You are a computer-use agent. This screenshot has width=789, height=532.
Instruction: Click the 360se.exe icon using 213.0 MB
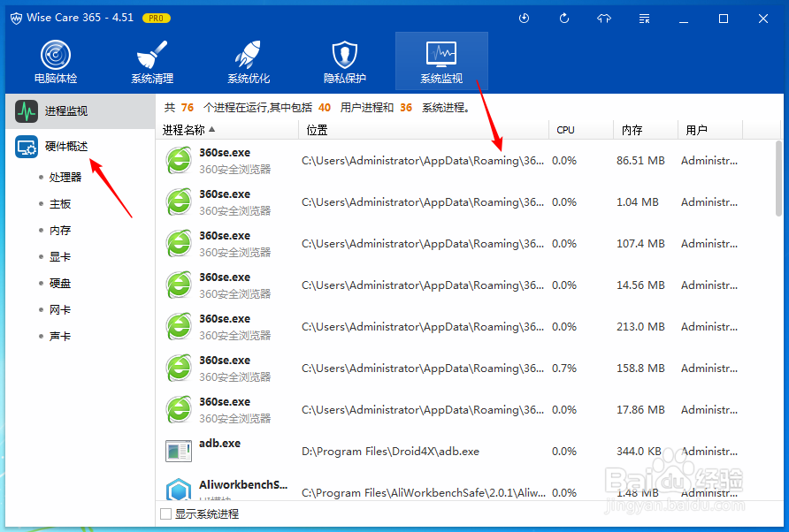pos(179,326)
